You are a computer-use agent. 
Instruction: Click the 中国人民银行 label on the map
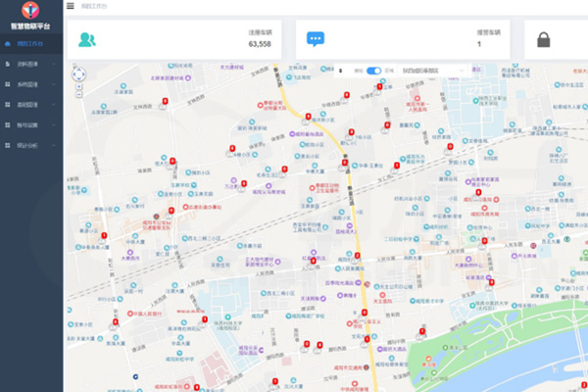coord(147,314)
